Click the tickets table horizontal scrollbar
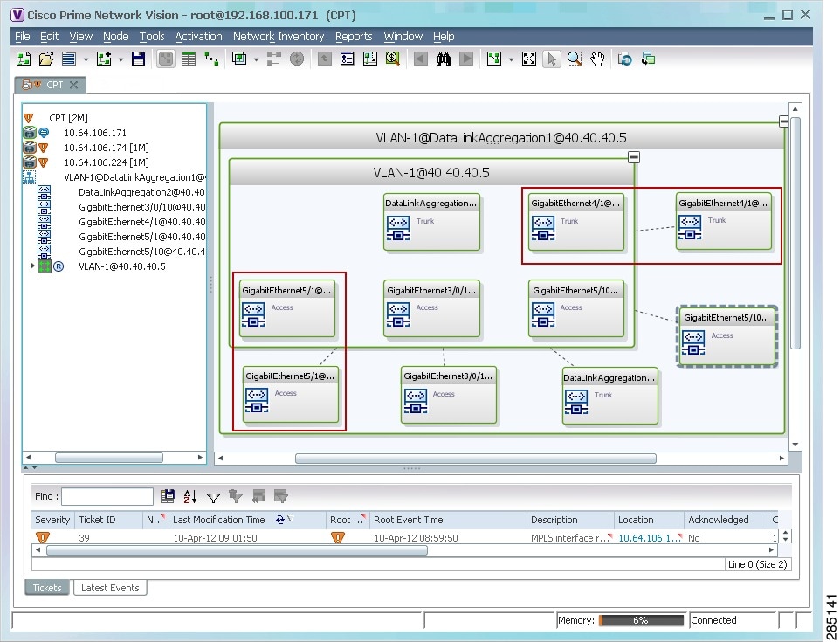This screenshot has width=840, height=642. point(237,550)
